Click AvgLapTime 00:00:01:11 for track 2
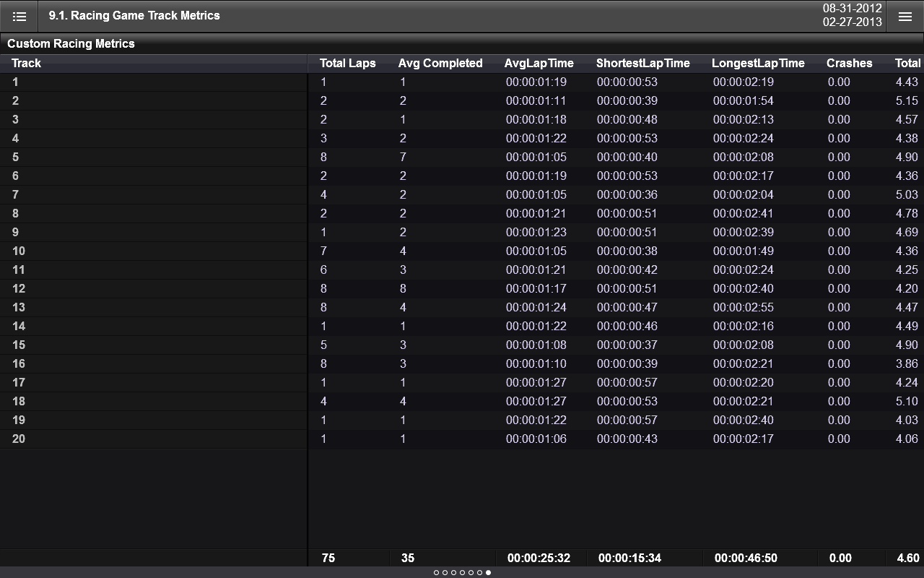Image resolution: width=924 pixels, height=578 pixels. (x=536, y=100)
